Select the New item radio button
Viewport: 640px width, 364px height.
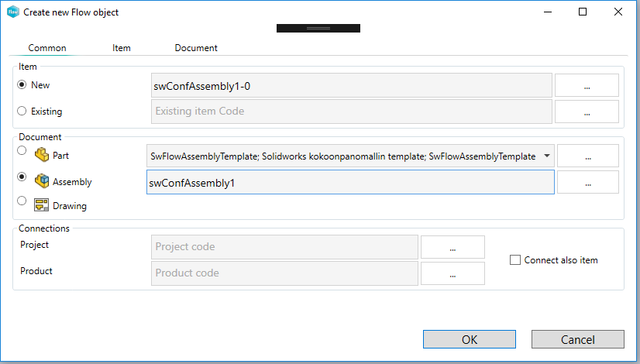tap(22, 84)
